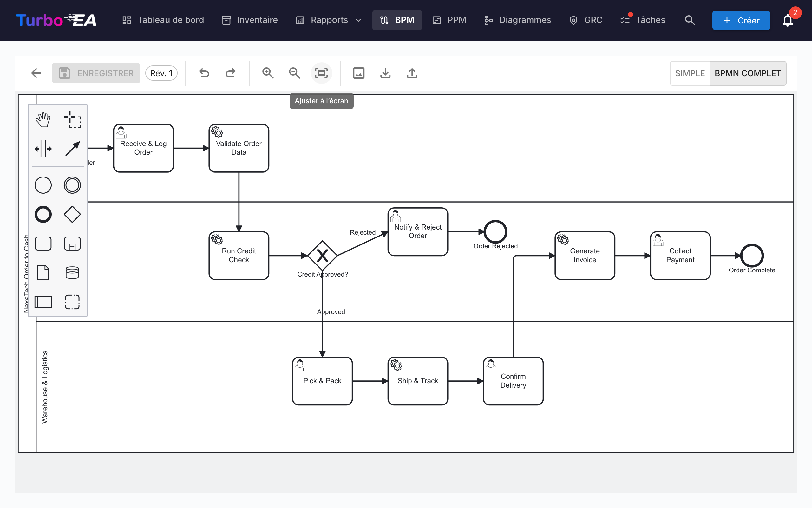Select the Confirm Delivery task
Screen dimensions: 812x508
tap(514, 381)
